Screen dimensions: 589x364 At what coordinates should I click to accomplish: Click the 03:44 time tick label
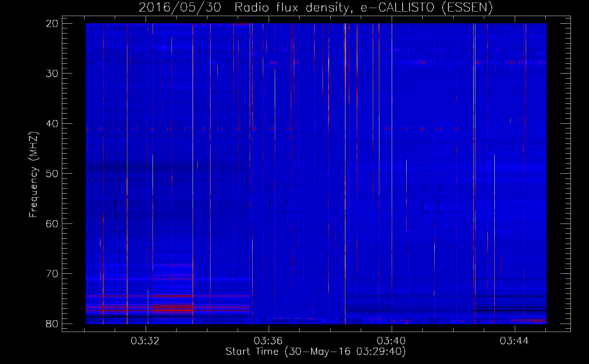point(514,341)
